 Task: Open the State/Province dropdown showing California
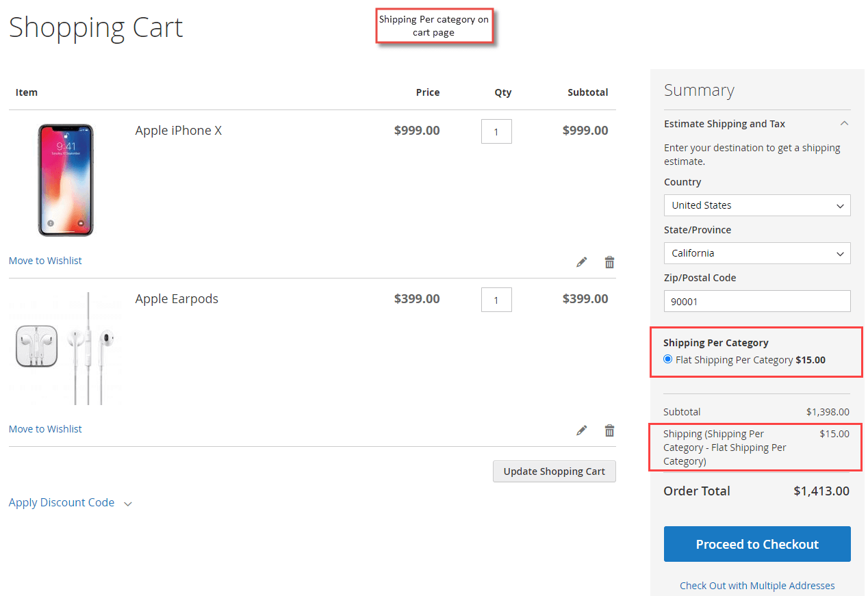pyautogui.click(x=757, y=253)
